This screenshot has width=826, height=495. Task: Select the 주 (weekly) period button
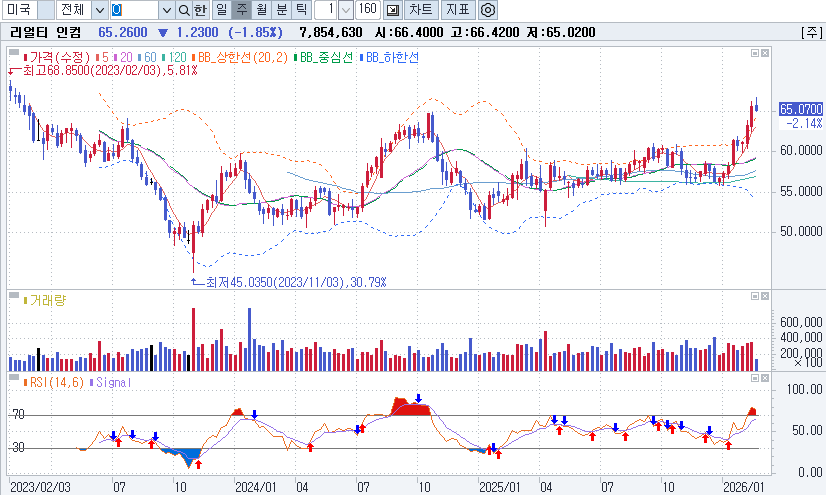pos(241,10)
